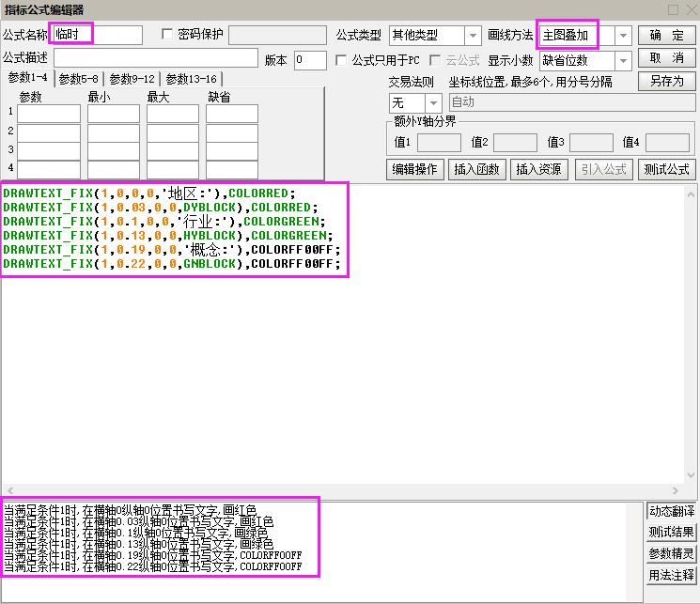Click the 另存为 save-as button
The height and width of the screenshot is (604, 700).
[666, 81]
